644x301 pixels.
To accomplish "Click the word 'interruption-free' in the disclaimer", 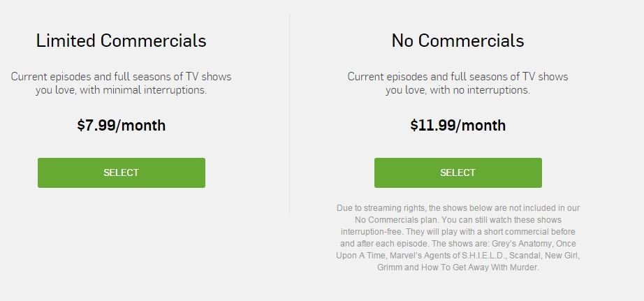I will (372, 232).
